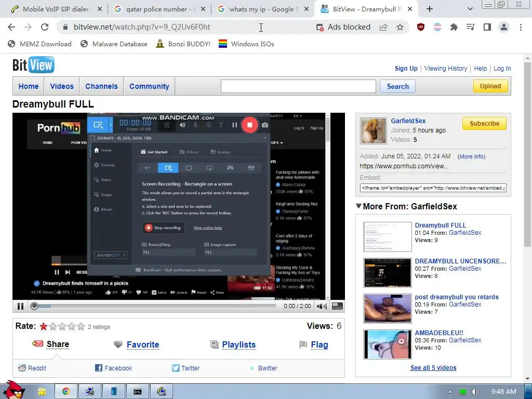Show hidden tray icons arrow
532x399 pixels.
[x=450, y=392]
